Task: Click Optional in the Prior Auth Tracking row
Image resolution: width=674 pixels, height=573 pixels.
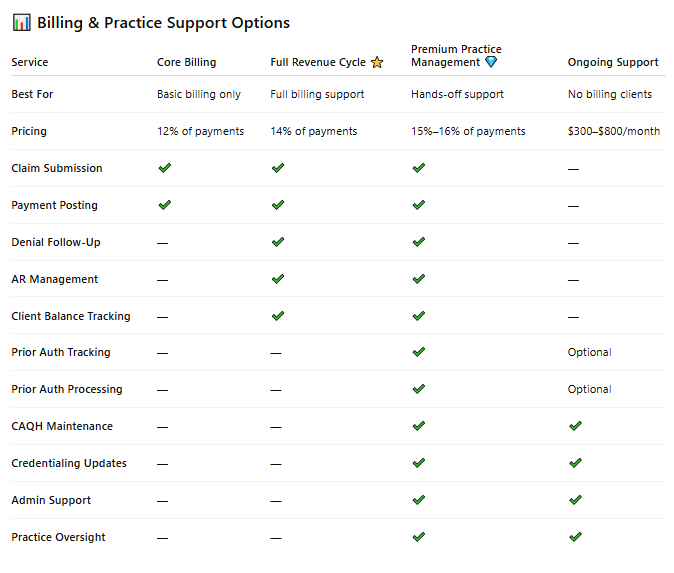Action: pos(589,352)
